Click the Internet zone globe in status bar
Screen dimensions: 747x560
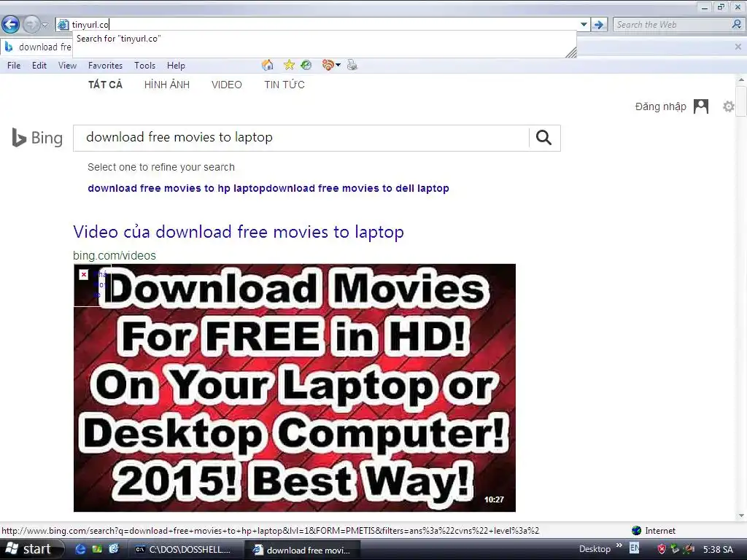click(x=636, y=531)
